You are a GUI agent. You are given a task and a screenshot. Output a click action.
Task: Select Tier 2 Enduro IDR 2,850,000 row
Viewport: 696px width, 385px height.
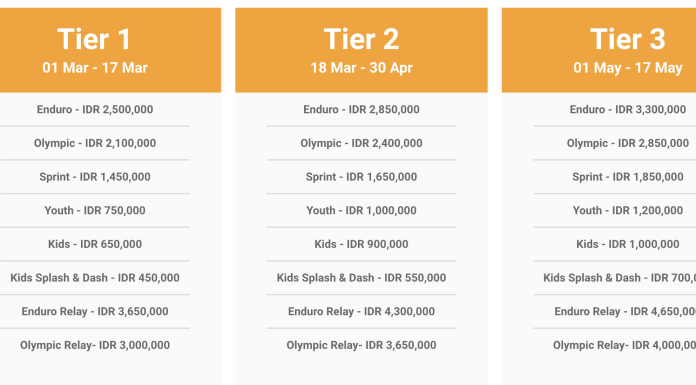(x=361, y=110)
